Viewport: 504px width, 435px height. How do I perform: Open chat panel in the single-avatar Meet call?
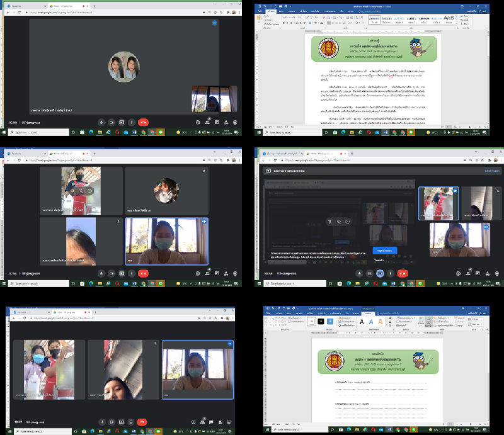[x=217, y=122]
